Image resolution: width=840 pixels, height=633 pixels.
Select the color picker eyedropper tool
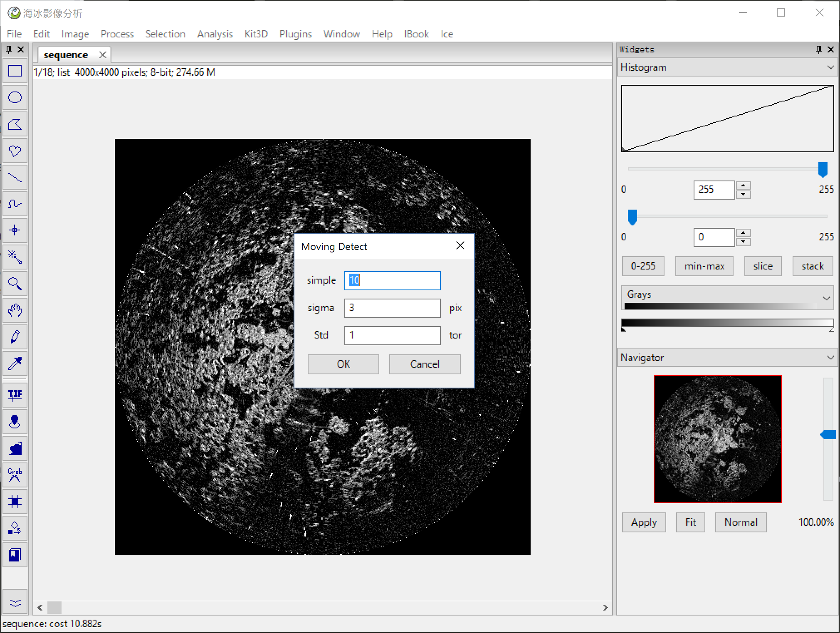15,363
